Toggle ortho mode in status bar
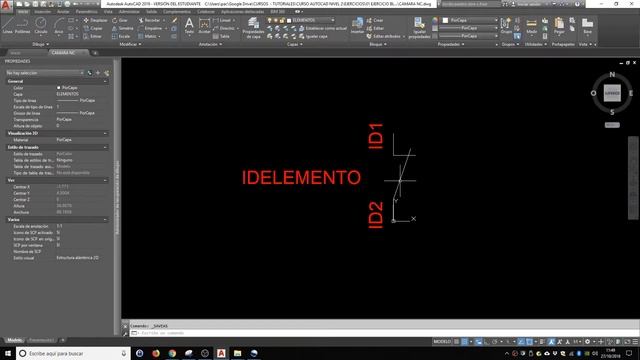 tap(487, 342)
